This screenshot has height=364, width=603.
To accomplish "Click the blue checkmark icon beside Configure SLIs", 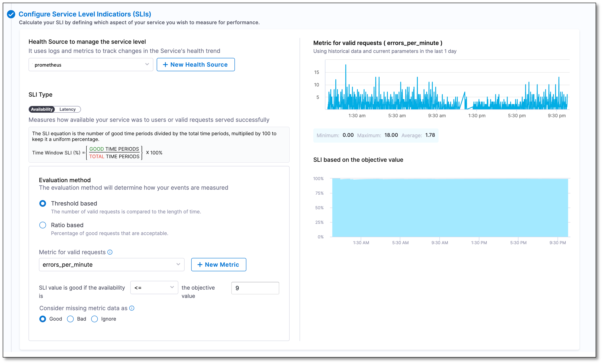I will point(11,14).
